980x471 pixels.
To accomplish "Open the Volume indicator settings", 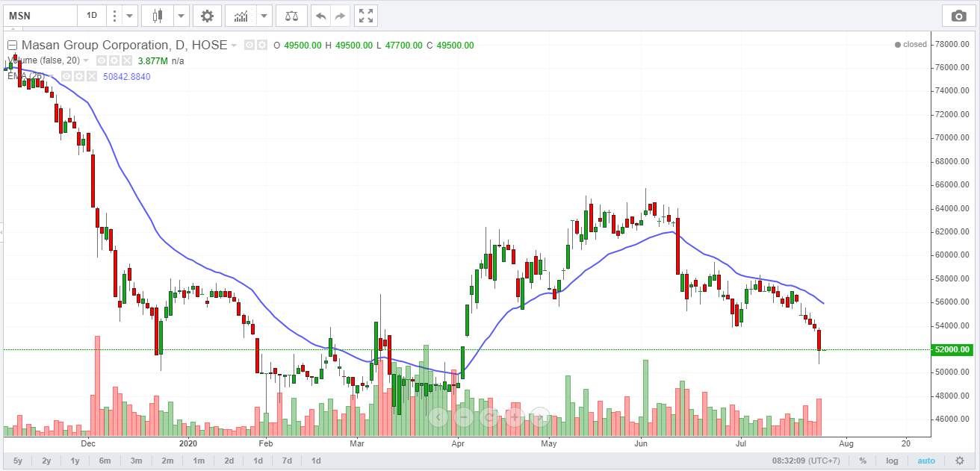I will [115, 60].
